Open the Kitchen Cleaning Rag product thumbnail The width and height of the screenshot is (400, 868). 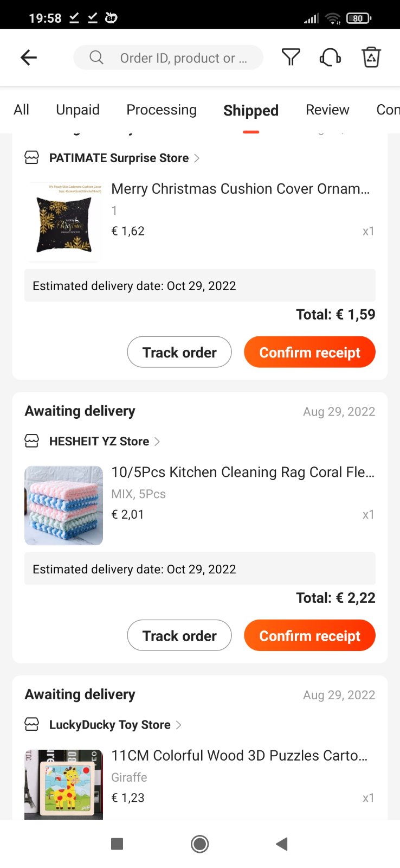click(x=64, y=505)
